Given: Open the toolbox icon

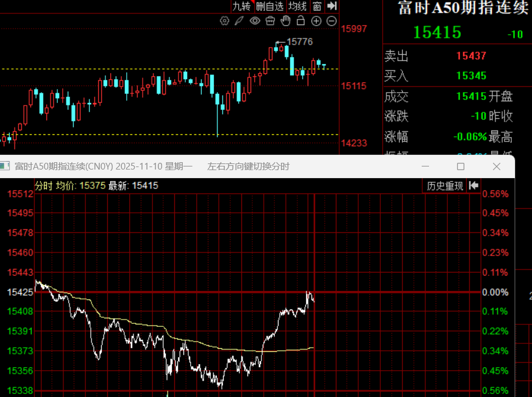Looking at the screenshot, I should pyautogui.click(x=270, y=21).
